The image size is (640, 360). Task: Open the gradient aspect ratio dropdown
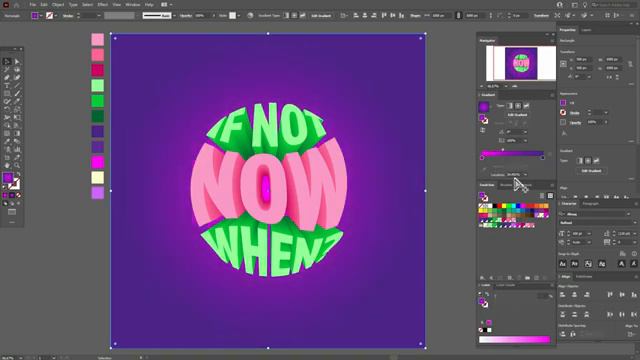click(x=525, y=140)
